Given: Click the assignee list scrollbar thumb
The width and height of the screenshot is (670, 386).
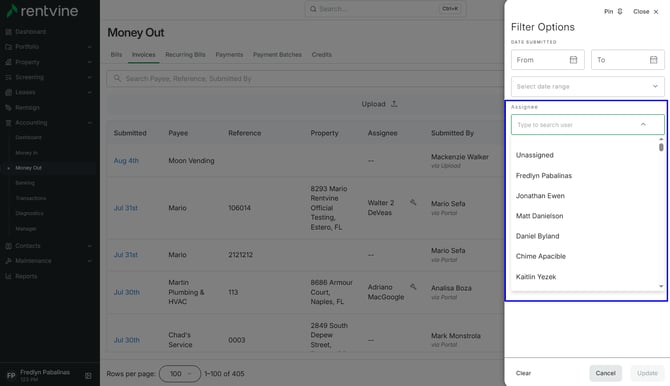Looking at the screenshot, I should click(x=661, y=147).
